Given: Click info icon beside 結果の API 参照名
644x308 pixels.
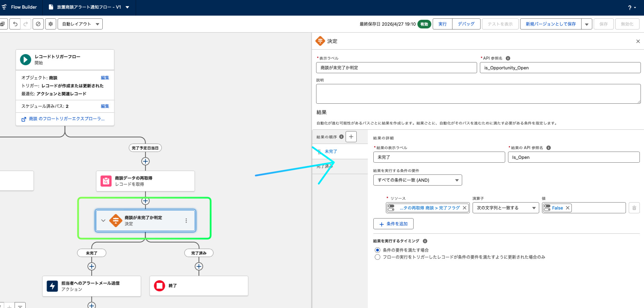Looking at the screenshot, I should click(x=549, y=148).
